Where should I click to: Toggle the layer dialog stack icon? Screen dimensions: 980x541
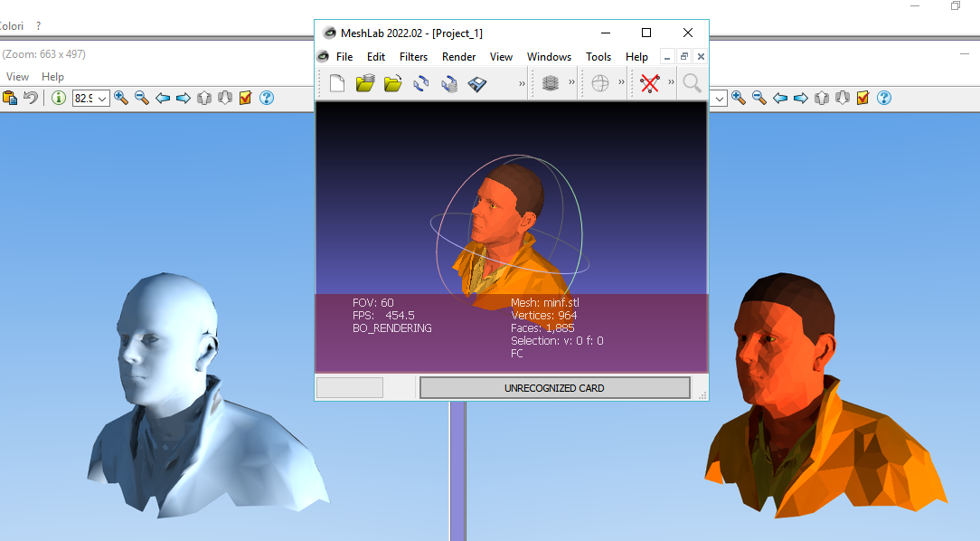point(550,83)
